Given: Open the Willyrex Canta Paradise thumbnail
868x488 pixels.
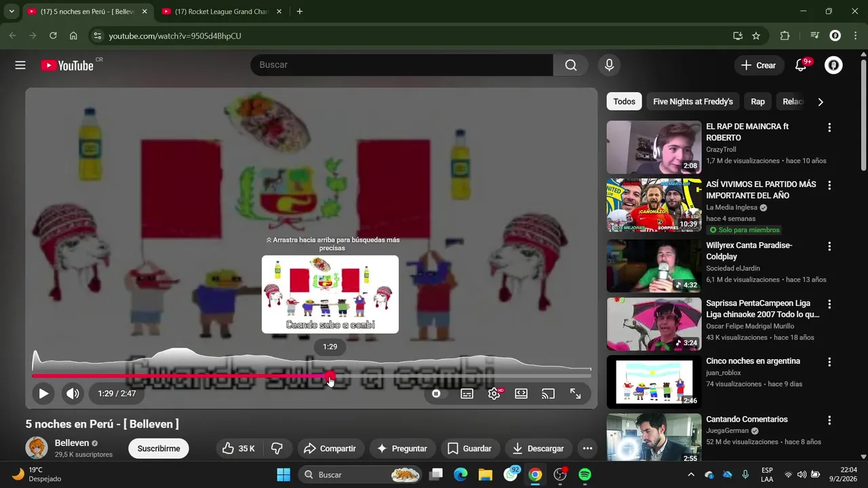Looking at the screenshot, I should click(654, 266).
